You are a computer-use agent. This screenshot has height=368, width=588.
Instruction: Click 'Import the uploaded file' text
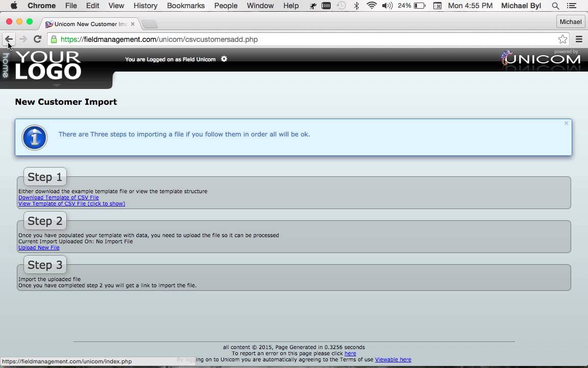click(x=50, y=280)
